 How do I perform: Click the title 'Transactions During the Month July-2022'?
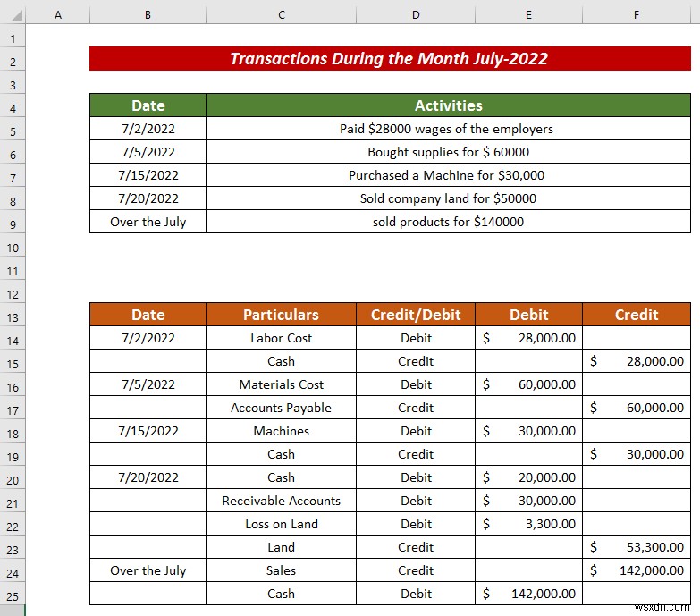(x=390, y=58)
